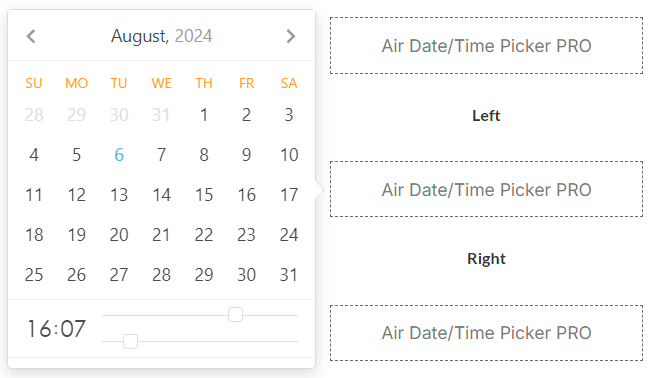Select today's date August 6
Viewport: 653px width, 378px height.
(119, 155)
